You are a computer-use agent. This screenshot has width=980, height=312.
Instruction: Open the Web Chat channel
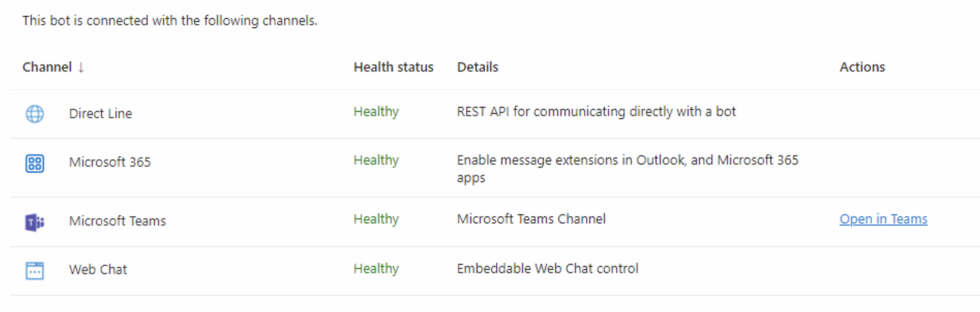(98, 270)
